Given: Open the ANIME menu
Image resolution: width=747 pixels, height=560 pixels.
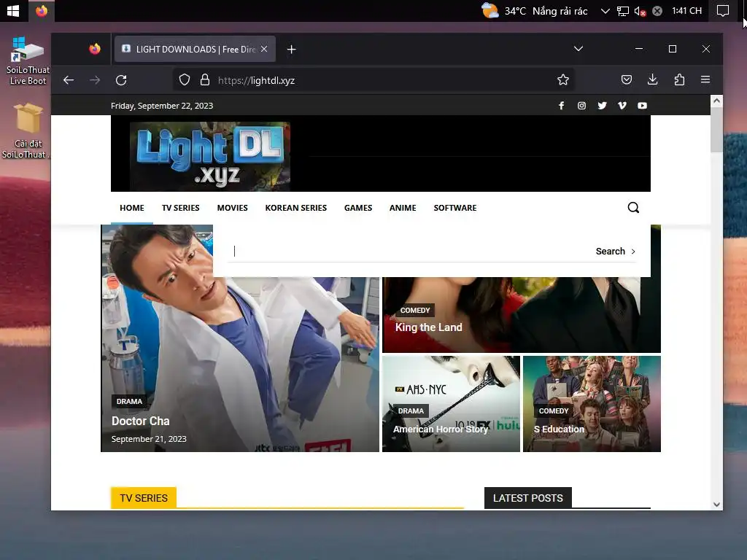Looking at the screenshot, I should pos(403,208).
